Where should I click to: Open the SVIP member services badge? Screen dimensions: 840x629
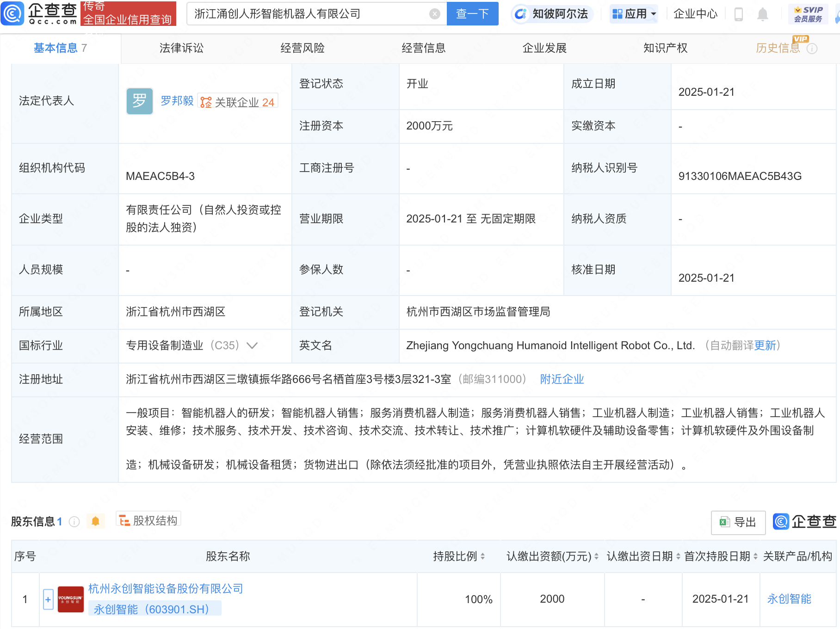pos(808,14)
